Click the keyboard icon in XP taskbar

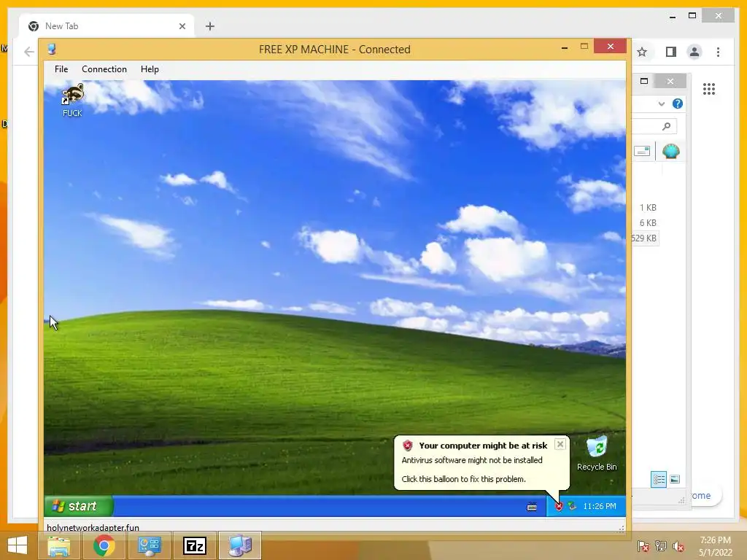tap(532, 507)
